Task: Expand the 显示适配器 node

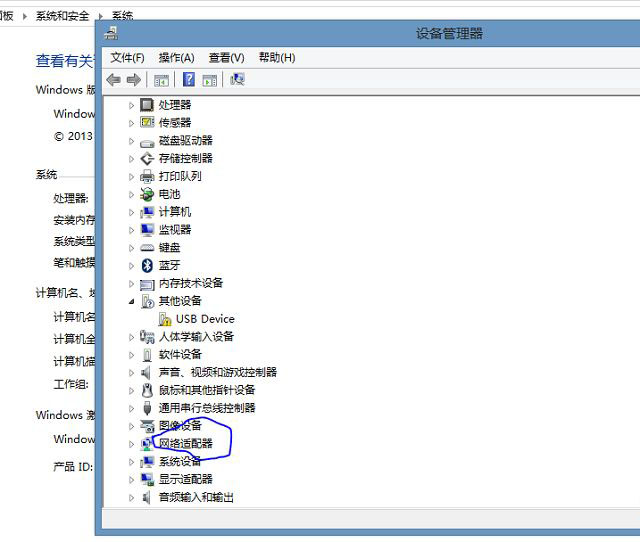Action: pos(131,480)
